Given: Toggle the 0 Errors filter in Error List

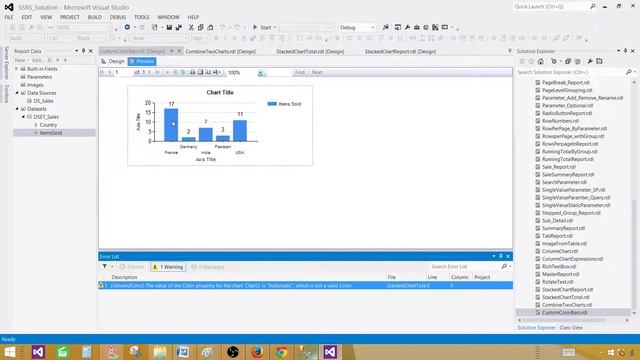Looking at the screenshot, I should [132, 267].
